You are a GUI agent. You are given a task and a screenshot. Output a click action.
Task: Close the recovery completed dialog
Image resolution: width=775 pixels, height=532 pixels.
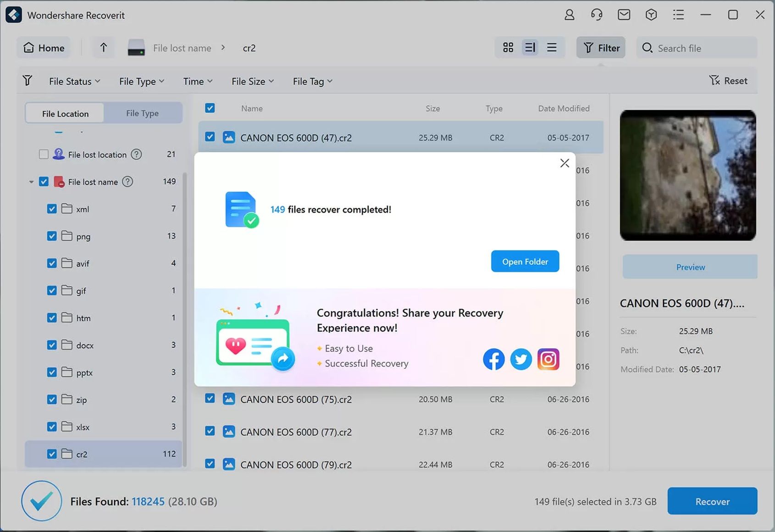pyautogui.click(x=565, y=163)
